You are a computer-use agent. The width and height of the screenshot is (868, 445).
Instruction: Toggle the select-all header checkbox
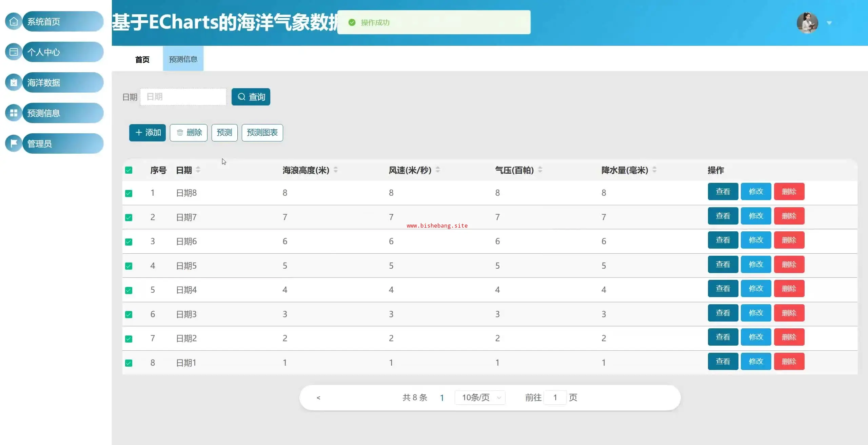(129, 170)
